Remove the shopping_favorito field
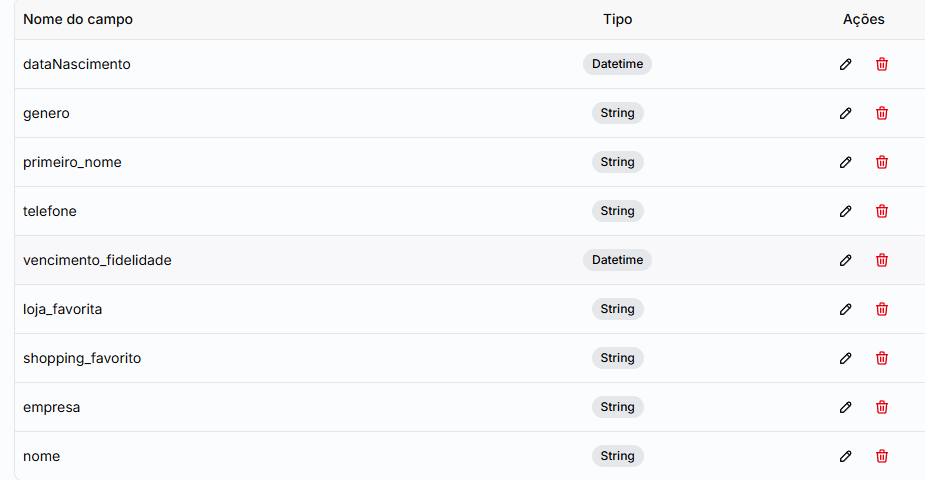This screenshot has width=925, height=480. (x=882, y=358)
